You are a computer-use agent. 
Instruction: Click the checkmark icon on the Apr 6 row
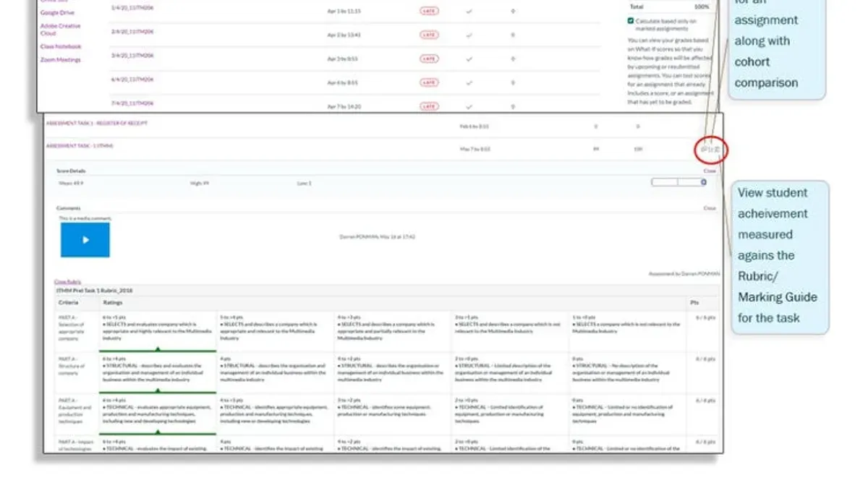click(469, 82)
